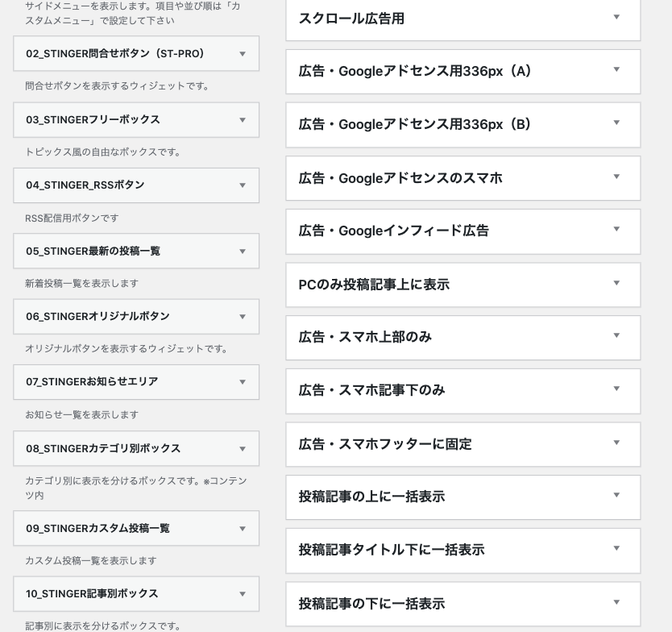Expand the 07_STINGERお知らせエリア arrow
Image resolution: width=672 pixels, height=632 pixels.
(243, 382)
